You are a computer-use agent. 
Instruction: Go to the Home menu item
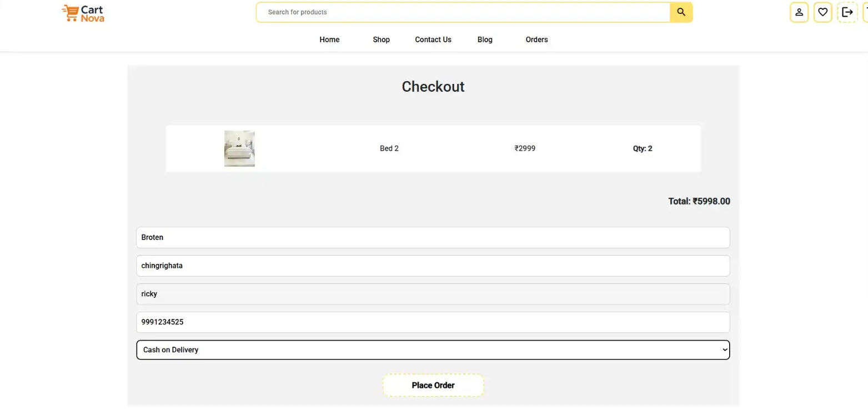329,39
